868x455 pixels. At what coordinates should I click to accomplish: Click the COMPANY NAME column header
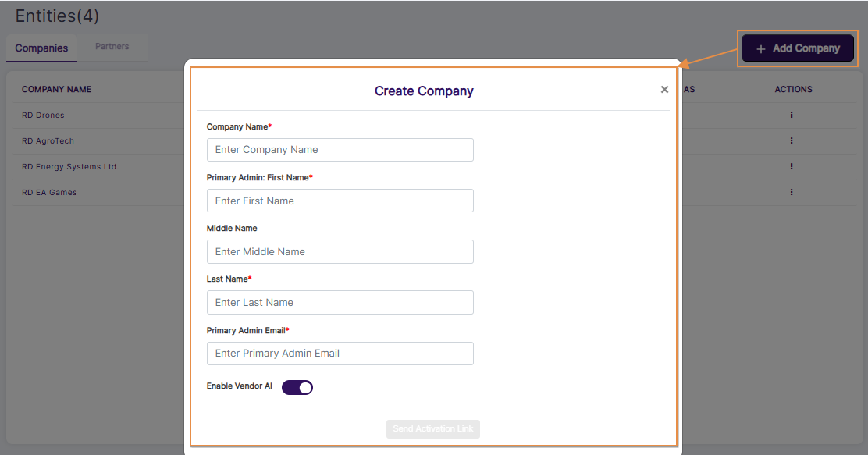(56, 89)
